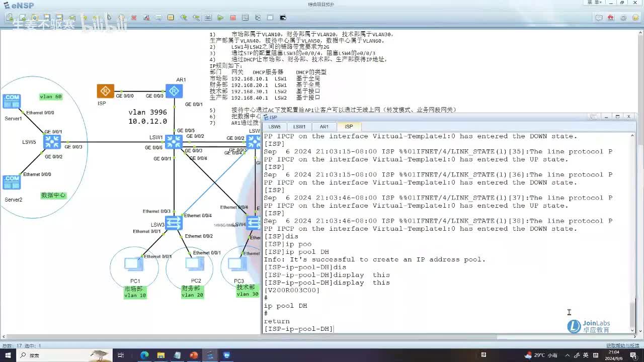Select the pan hand tool in toolbar

click(x=121, y=18)
